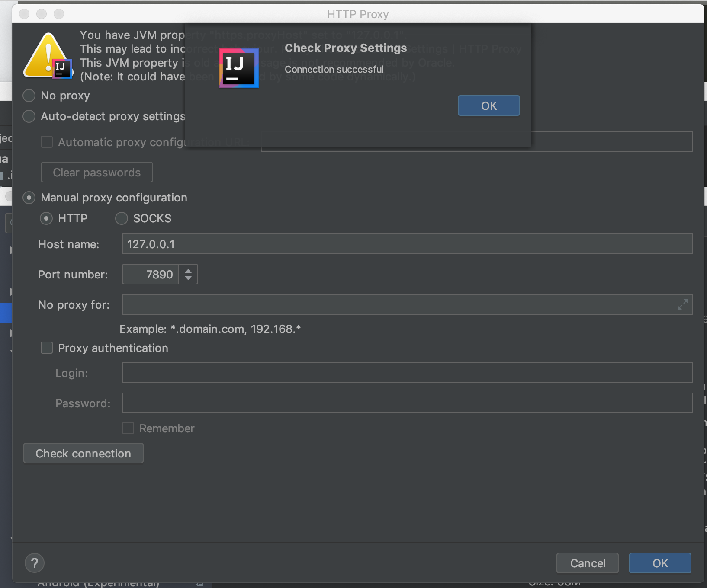
Task: Select 'Auto-detect proxy settings'
Action: coord(29,116)
